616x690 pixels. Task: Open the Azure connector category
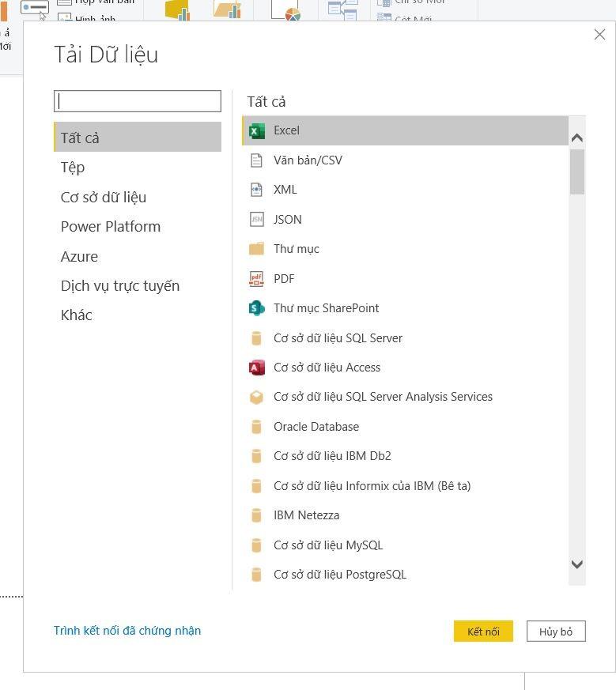click(x=80, y=256)
